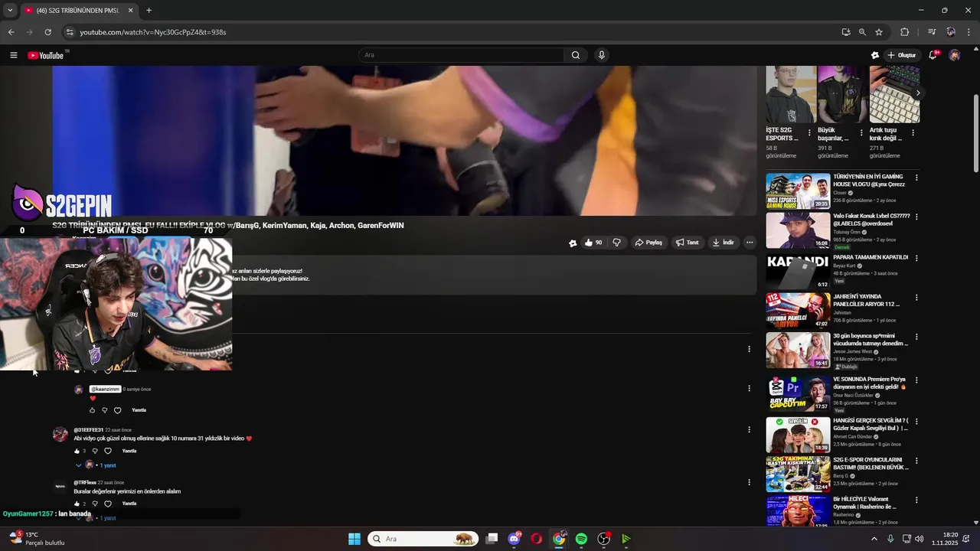Screen dimensions: 980x551
Task: Start voice search with the microphone icon
Action: 602,55
